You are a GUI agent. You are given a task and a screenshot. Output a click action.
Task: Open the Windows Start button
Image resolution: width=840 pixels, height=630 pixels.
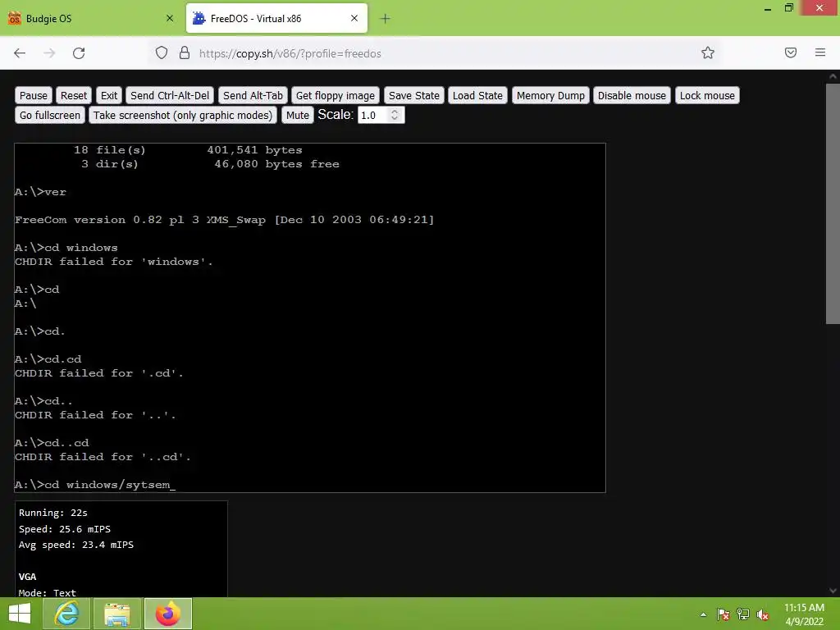pyautogui.click(x=20, y=614)
